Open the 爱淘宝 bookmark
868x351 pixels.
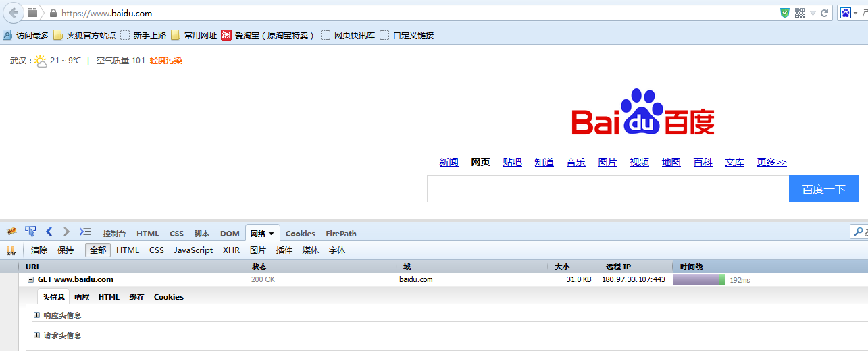[x=268, y=35]
